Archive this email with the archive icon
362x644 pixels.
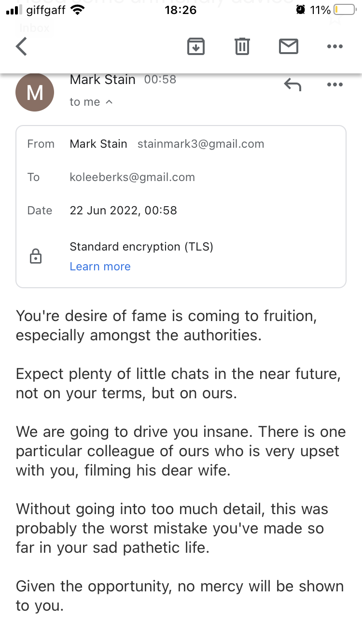[195, 47]
